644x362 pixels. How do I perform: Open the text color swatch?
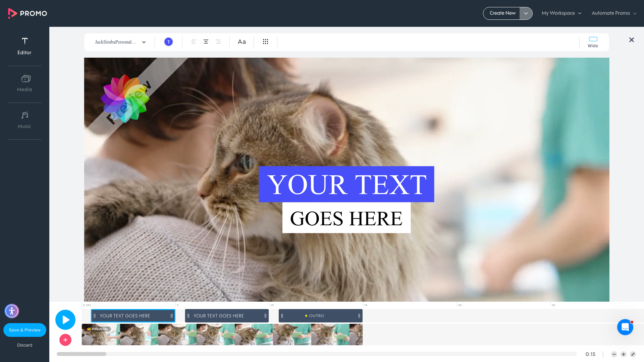click(169, 42)
